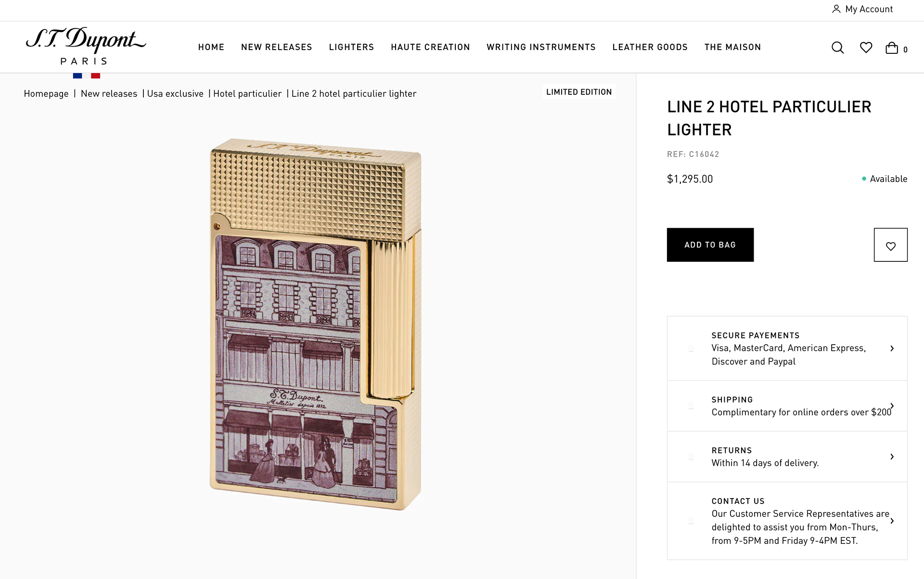The height and width of the screenshot is (579, 924).
Task: Click the French flag icon
Action: click(87, 76)
